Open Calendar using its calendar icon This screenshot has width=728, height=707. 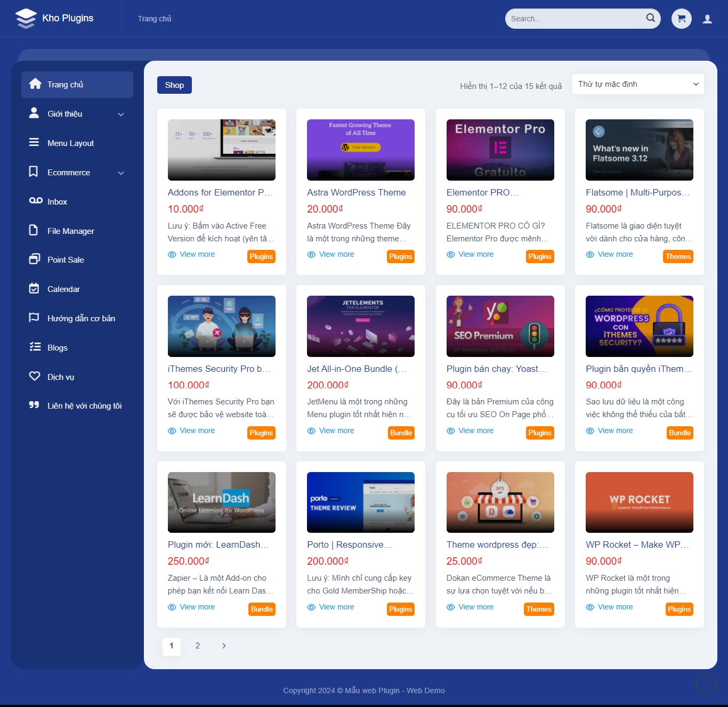click(x=34, y=289)
